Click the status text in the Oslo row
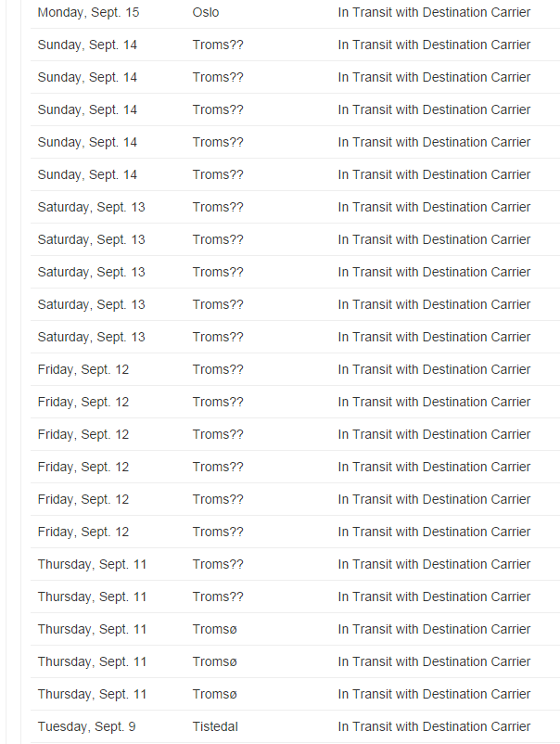The image size is (560, 744). point(434,12)
